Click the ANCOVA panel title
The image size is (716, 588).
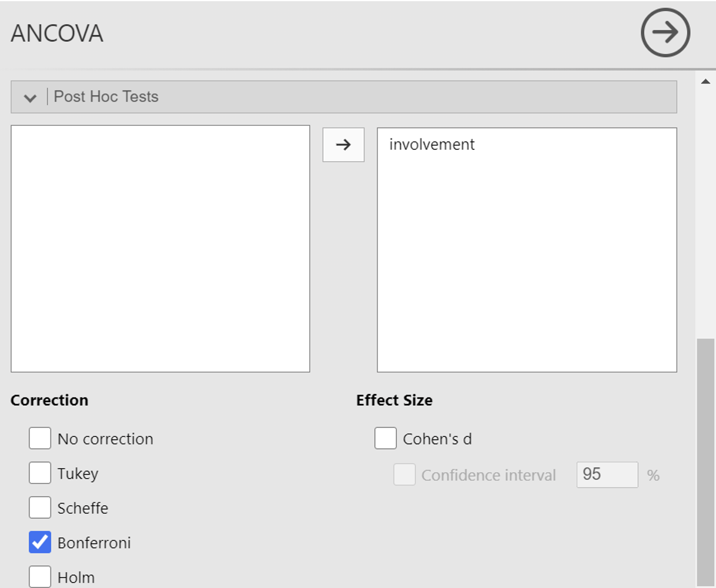pos(57,34)
